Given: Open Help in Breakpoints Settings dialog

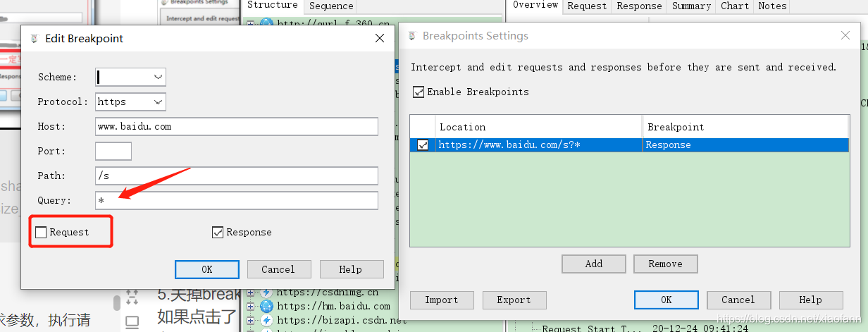Looking at the screenshot, I should coord(810,300).
